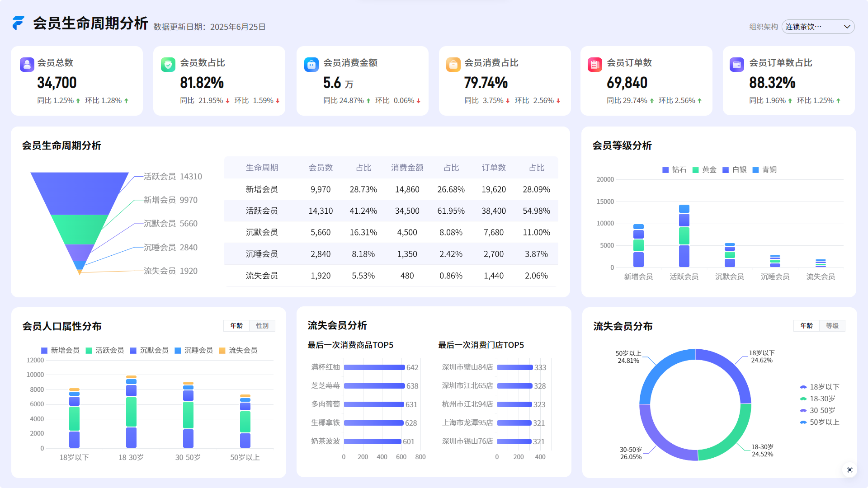Open the 组织架构 dropdown

click(812, 27)
